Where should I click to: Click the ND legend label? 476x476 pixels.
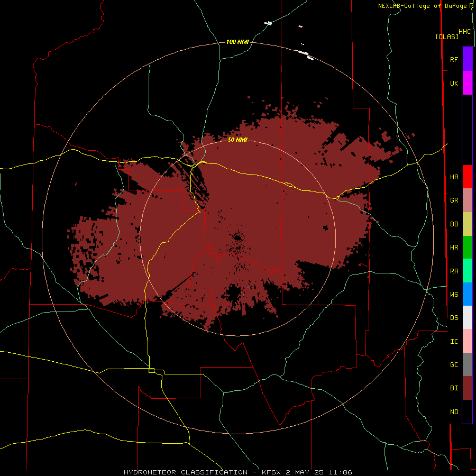[454, 412]
